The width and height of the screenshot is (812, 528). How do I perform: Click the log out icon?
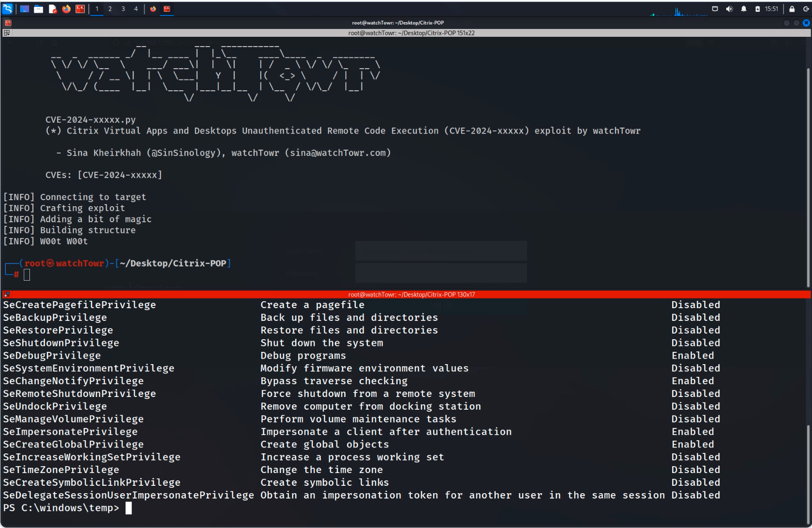point(806,9)
